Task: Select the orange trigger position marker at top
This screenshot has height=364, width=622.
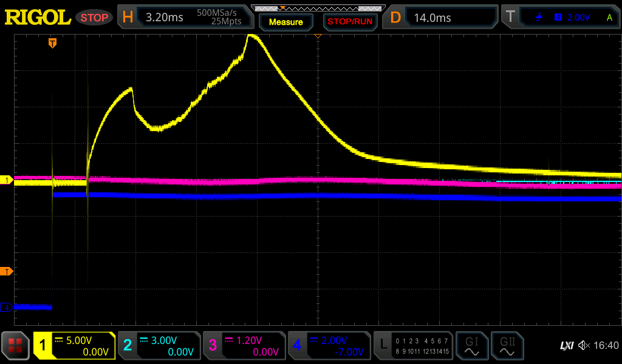Action: (53, 42)
